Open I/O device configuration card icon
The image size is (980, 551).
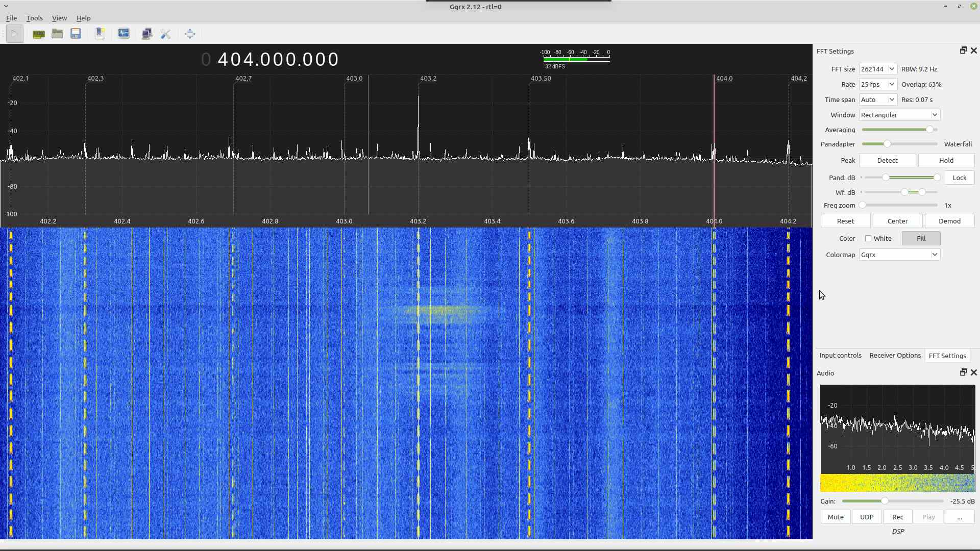[x=38, y=34]
